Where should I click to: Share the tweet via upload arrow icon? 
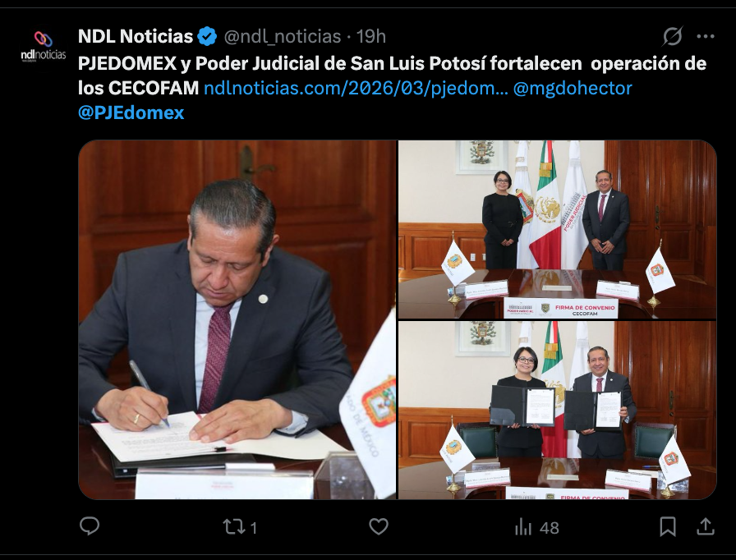(x=705, y=526)
